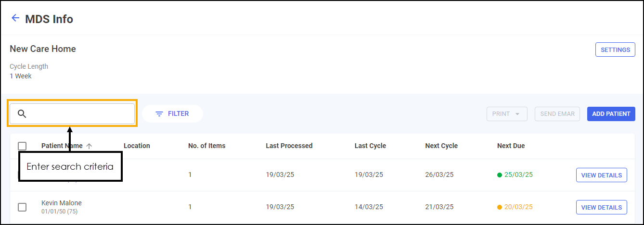This screenshot has height=225, width=644.
Task: Click the back arrow beside MDS Info
Action: pos(15,18)
